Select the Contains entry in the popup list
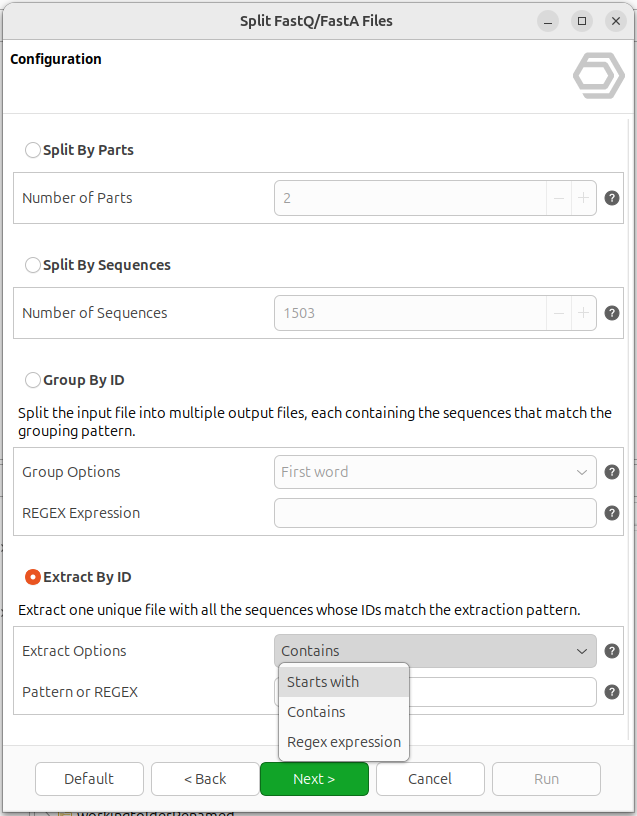 click(344, 712)
